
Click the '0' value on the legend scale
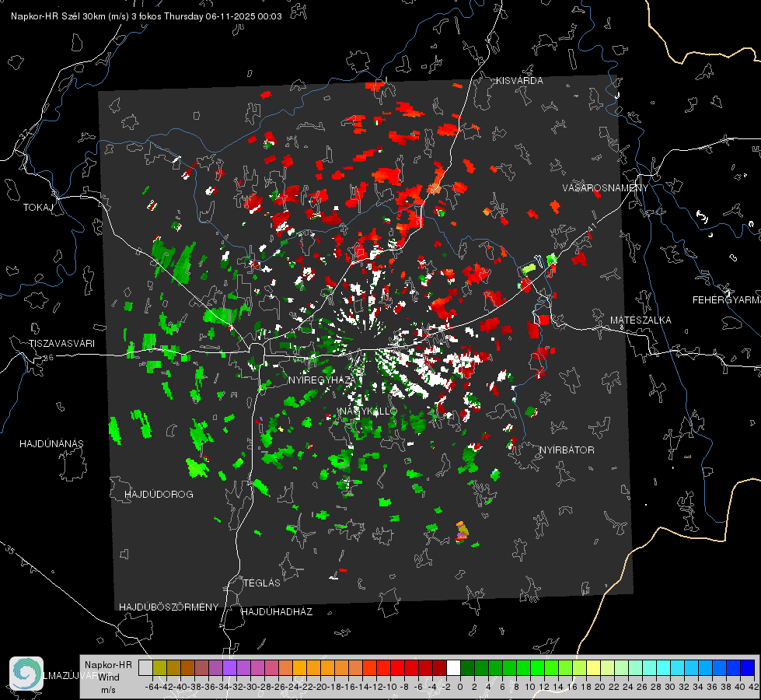click(x=460, y=687)
